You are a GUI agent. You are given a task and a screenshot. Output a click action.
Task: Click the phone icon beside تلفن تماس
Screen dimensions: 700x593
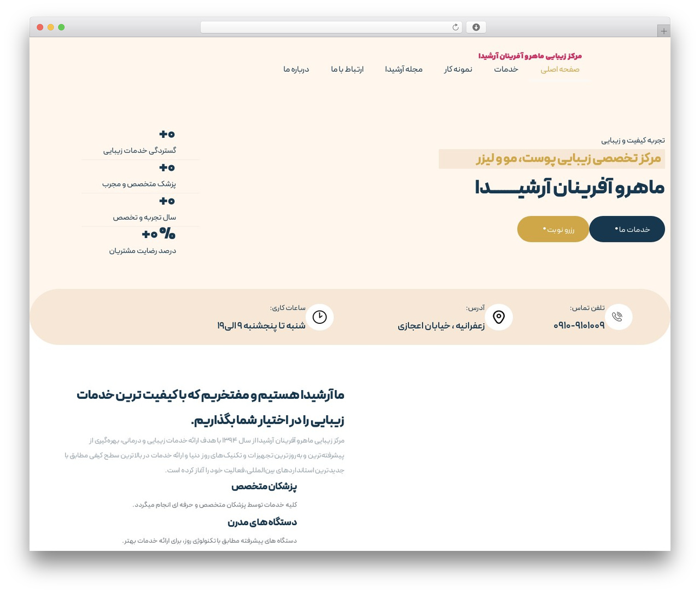tap(618, 317)
